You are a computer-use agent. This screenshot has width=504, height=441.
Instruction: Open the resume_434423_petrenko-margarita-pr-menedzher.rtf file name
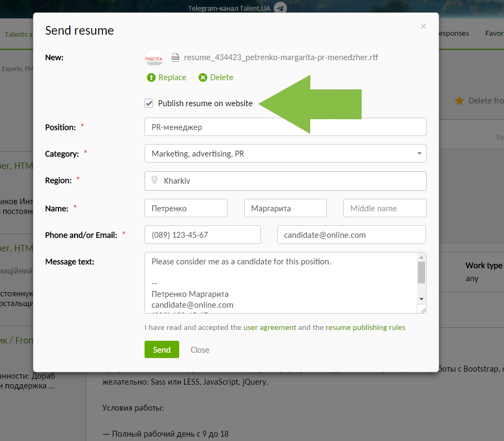pyautogui.click(x=281, y=57)
